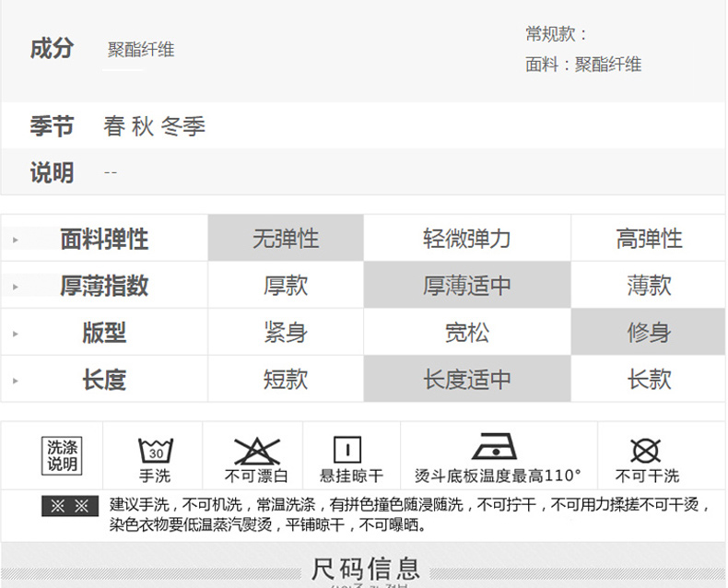Viewport: 728px width, 588px height.
Task: Click the do not bleach triangle icon
Action: (257, 451)
